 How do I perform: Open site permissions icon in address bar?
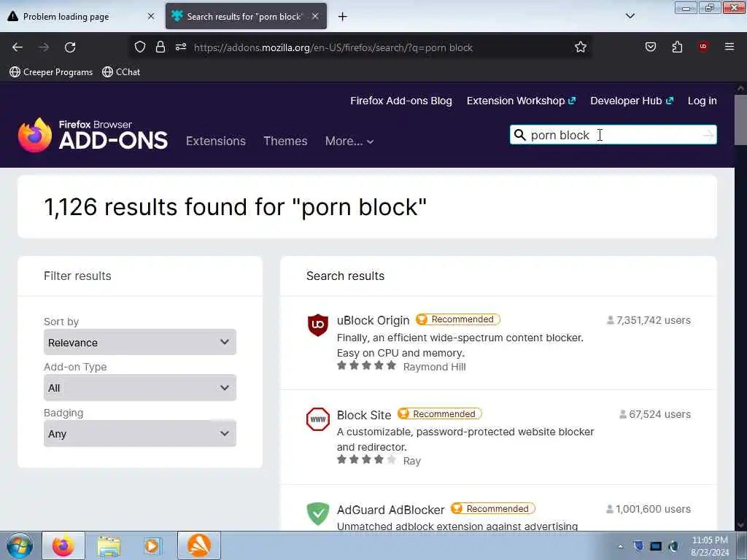pyautogui.click(x=181, y=47)
